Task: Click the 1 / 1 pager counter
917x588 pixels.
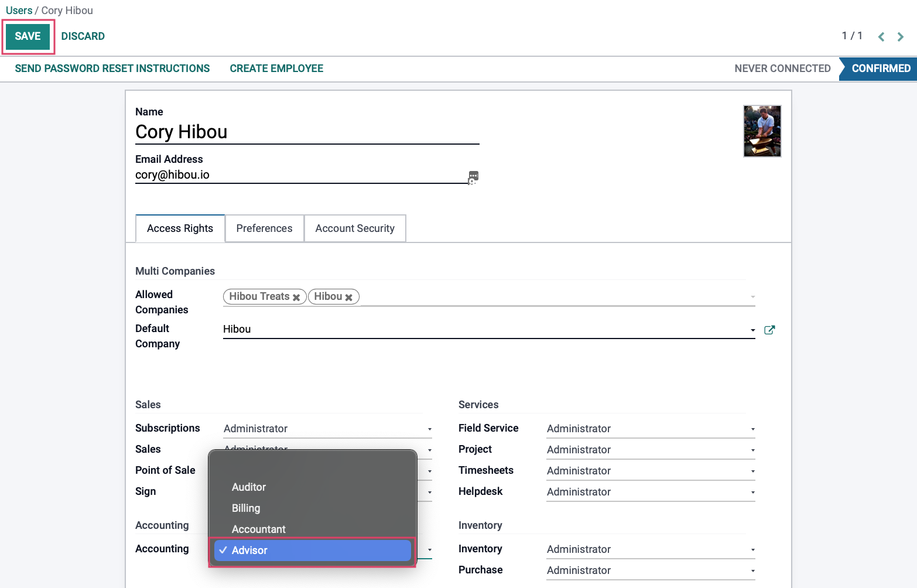Action: pyautogui.click(x=852, y=36)
